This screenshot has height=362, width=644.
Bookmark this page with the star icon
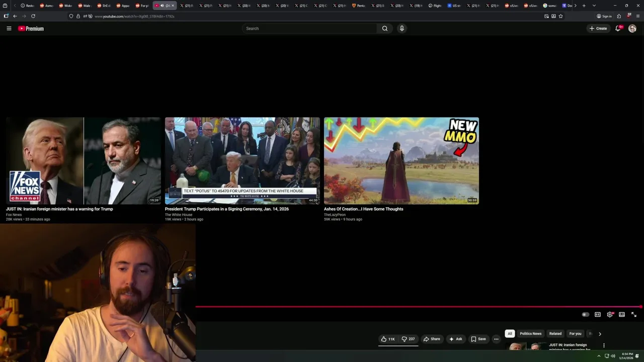(560, 16)
